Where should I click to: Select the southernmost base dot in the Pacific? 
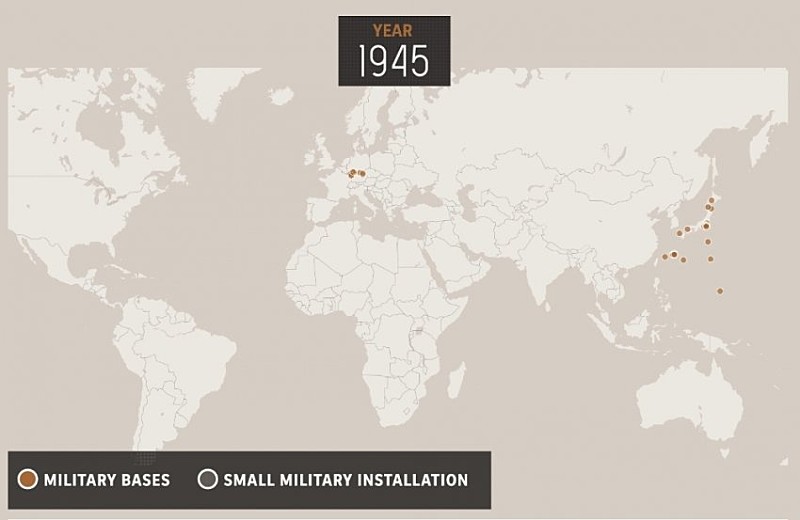[720, 291]
